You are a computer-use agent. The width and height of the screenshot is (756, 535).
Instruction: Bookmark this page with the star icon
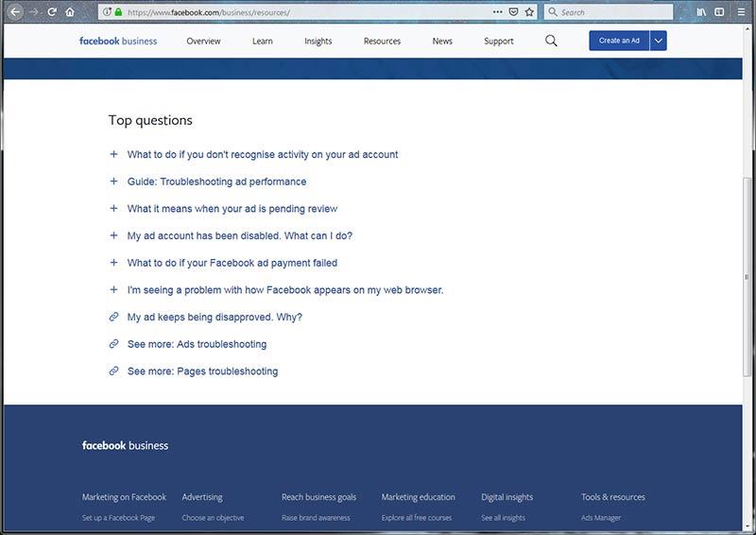(x=529, y=12)
